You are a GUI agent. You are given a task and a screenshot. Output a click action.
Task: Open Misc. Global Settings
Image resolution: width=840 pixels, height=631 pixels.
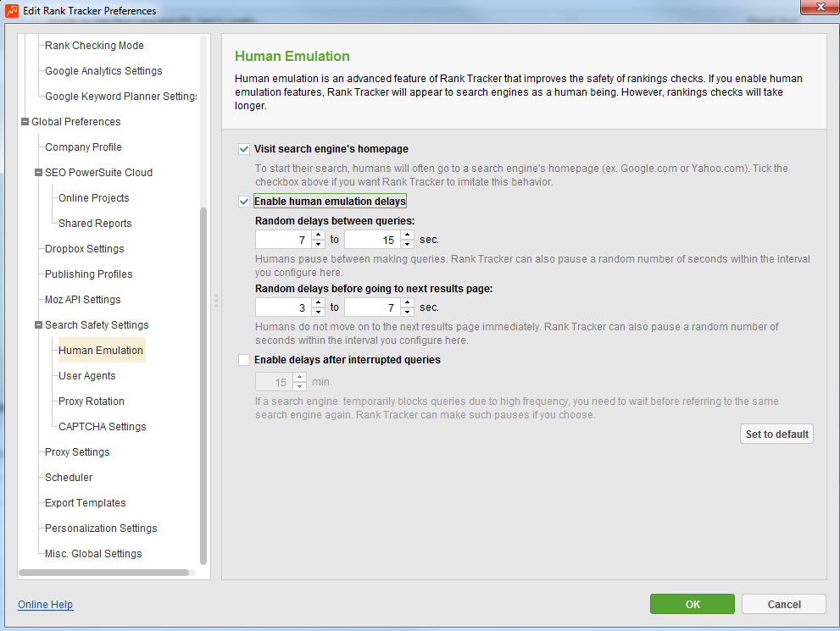pos(93,554)
